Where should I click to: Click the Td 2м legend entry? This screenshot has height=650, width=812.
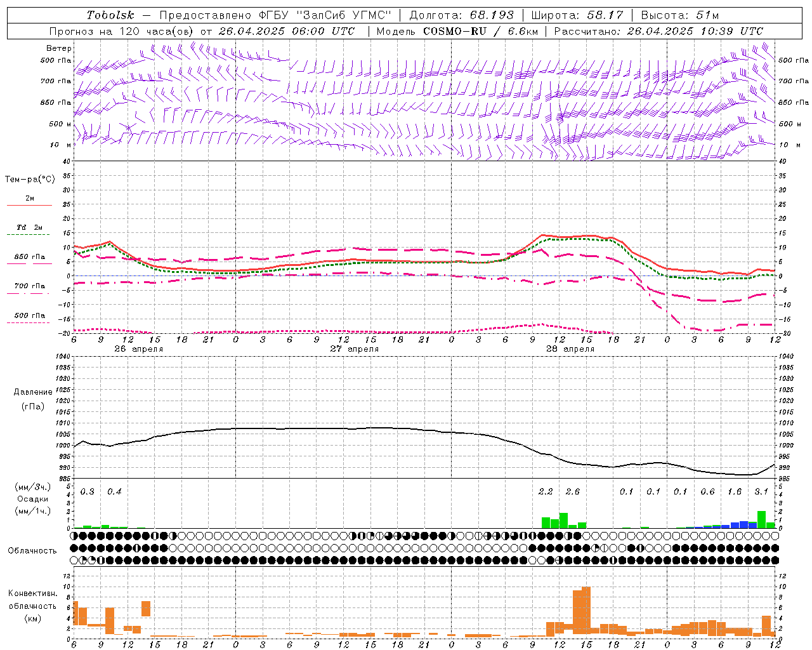coord(29,227)
